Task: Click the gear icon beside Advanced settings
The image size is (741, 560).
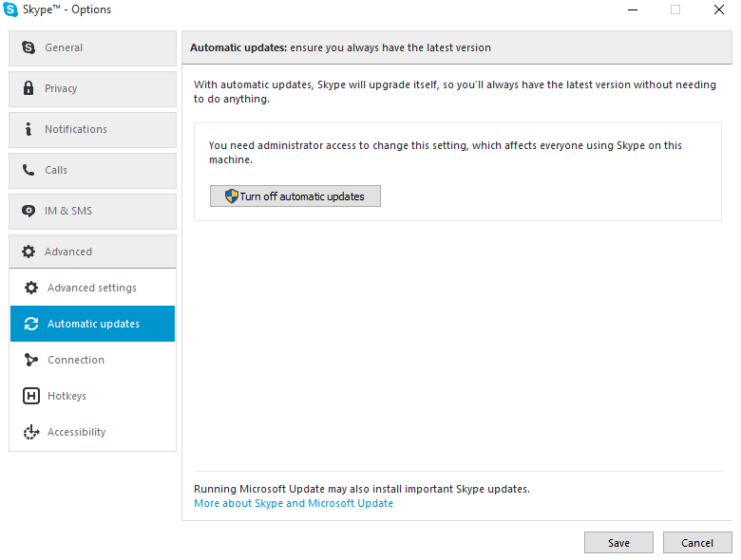Action: click(x=31, y=288)
